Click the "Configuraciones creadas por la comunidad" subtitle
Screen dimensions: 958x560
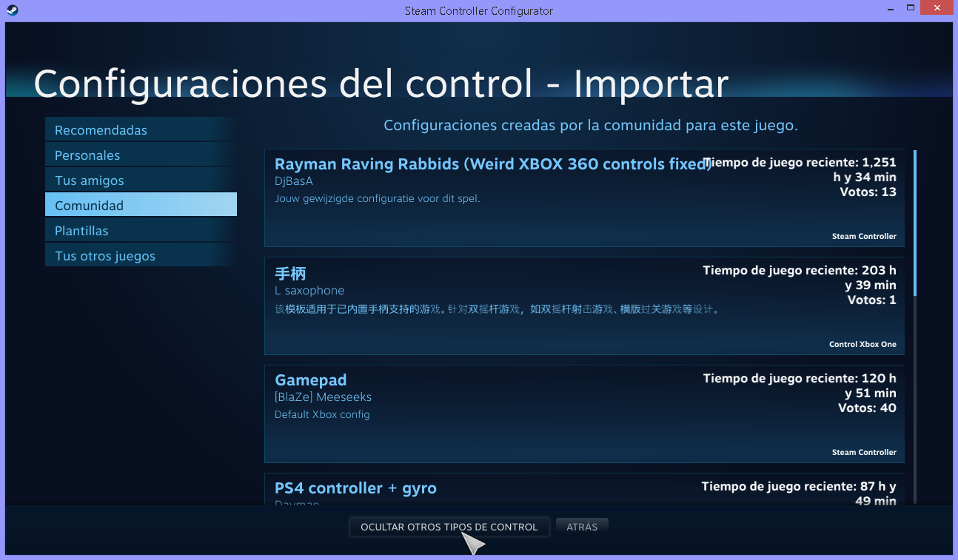(591, 126)
